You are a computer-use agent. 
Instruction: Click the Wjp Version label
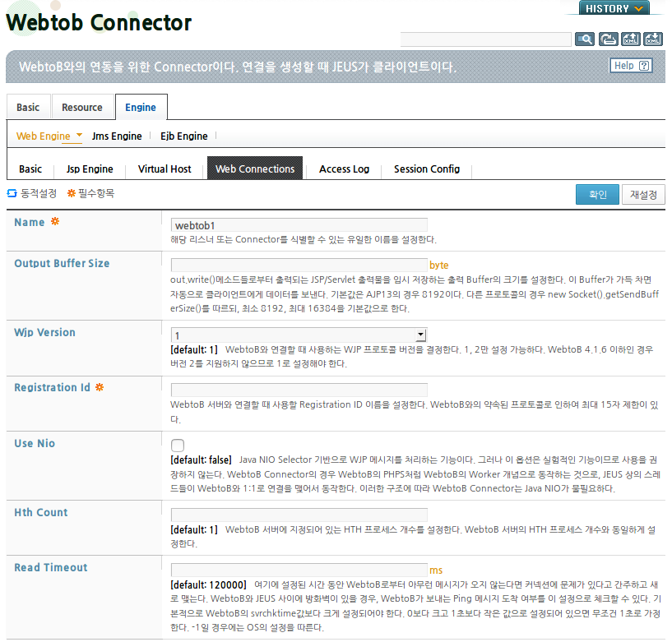[x=44, y=333]
